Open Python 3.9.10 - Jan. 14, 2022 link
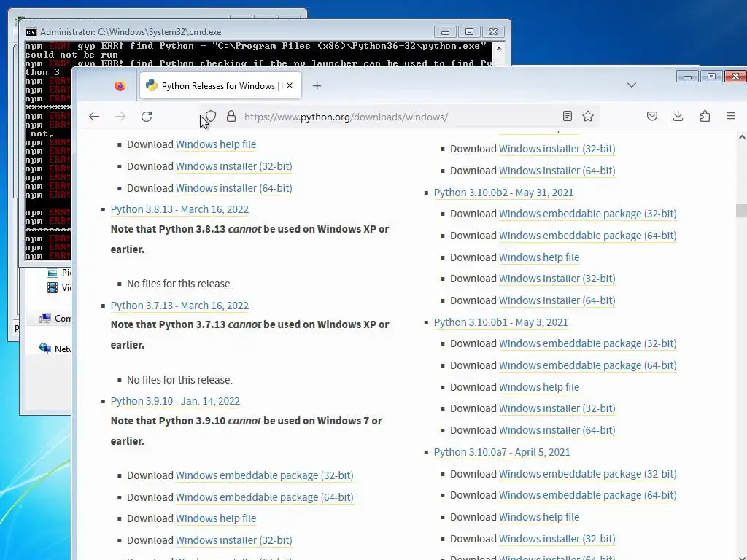This screenshot has width=747, height=560. click(175, 402)
